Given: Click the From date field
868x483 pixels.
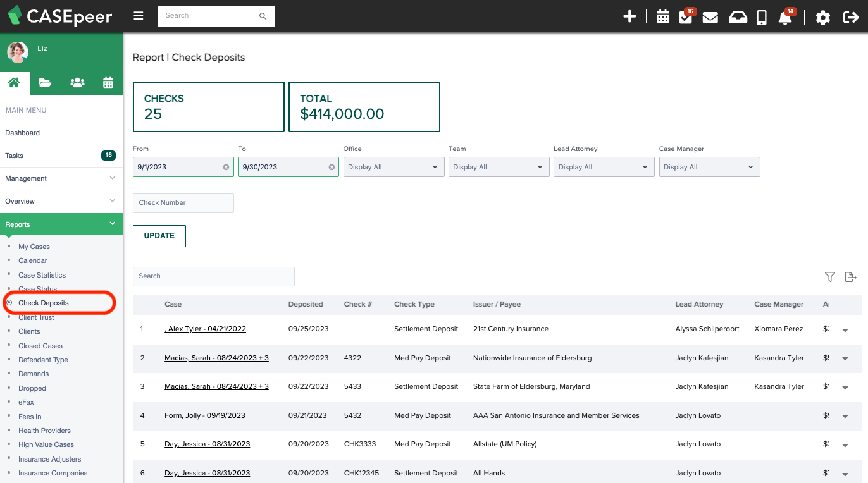Looking at the screenshot, I should pos(183,167).
